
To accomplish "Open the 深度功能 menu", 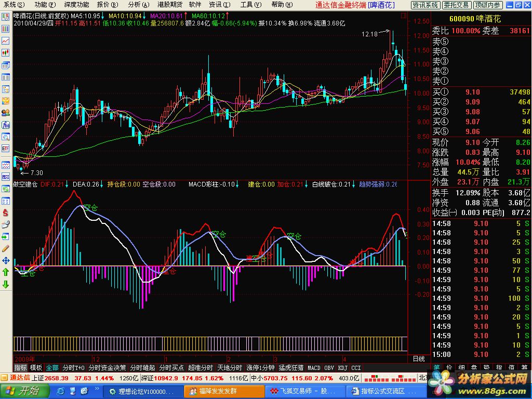I will tap(76, 5).
